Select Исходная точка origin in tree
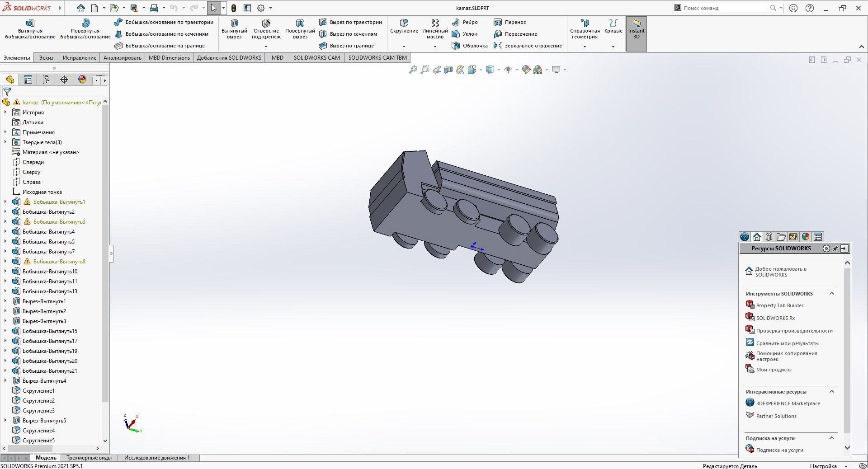The height and width of the screenshot is (469, 868). tap(42, 192)
